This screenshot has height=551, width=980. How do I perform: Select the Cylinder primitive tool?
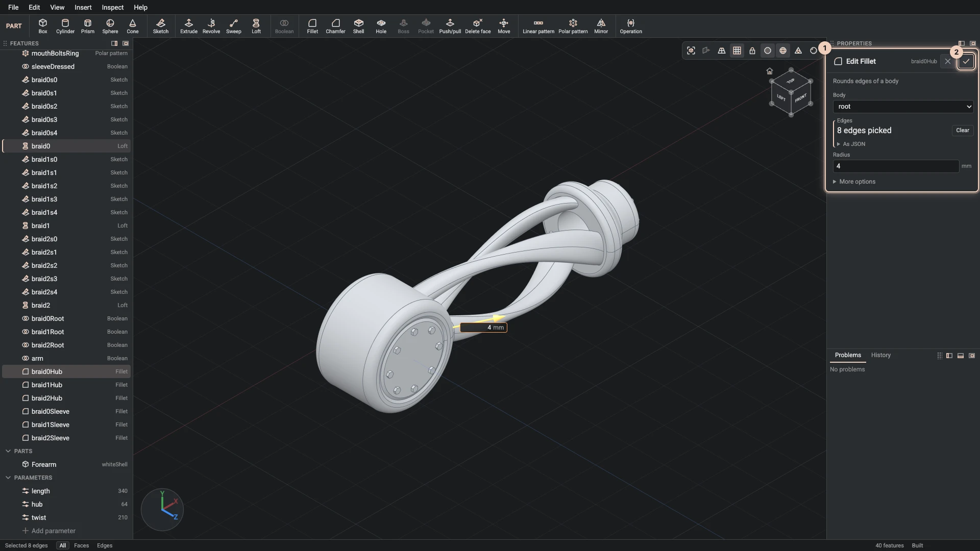[65, 26]
